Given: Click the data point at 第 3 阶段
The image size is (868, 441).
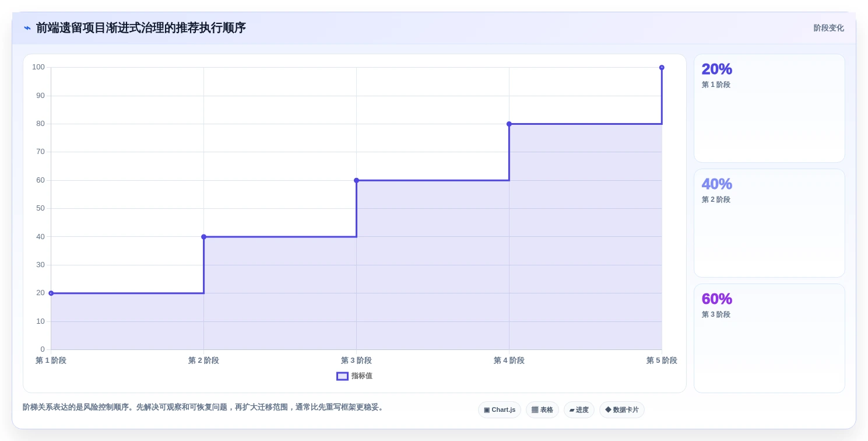Looking at the screenshot, I should (x=356, y=180).
